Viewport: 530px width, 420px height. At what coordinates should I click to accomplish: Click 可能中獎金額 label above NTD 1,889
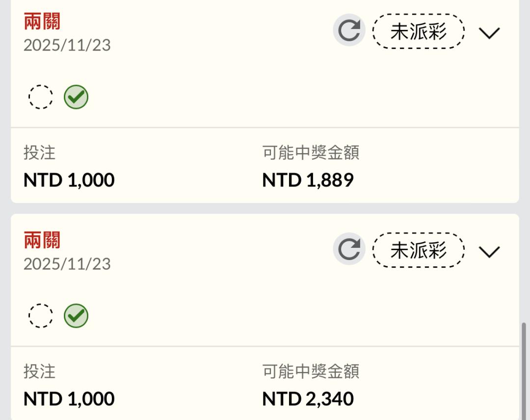coord(311,153)
